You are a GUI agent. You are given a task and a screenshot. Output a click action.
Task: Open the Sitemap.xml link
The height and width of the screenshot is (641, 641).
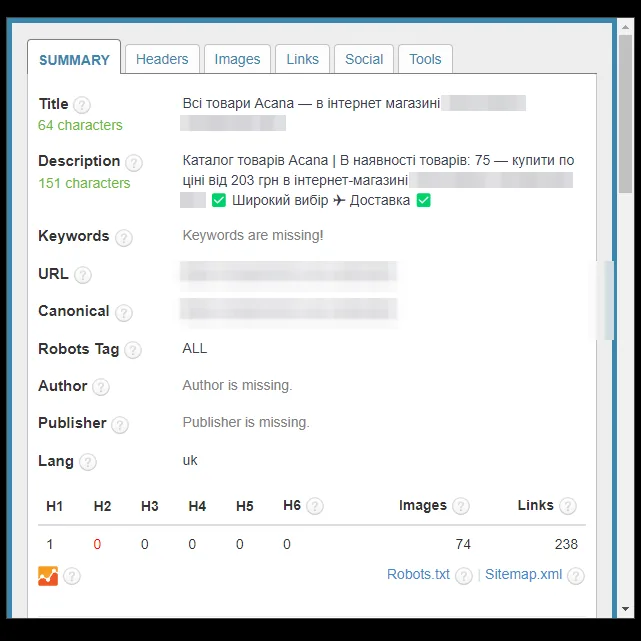point(523,574)
